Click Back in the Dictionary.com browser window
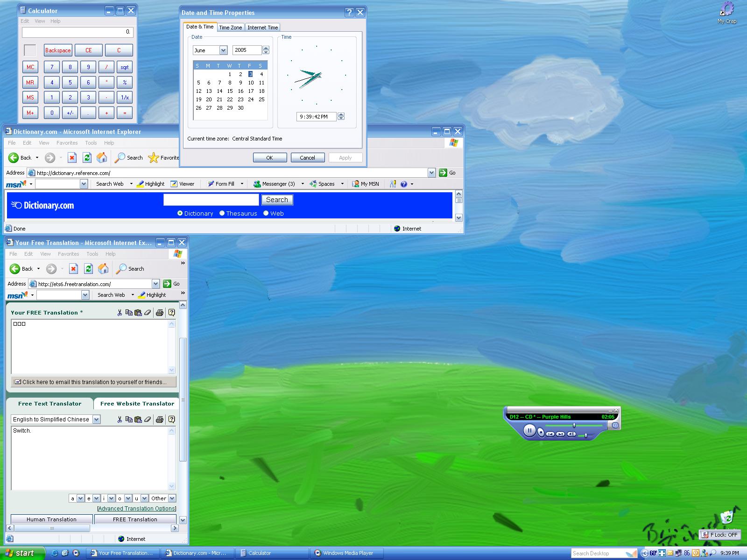This screenshot has height=560, width=747. click(x=20, y=158)
